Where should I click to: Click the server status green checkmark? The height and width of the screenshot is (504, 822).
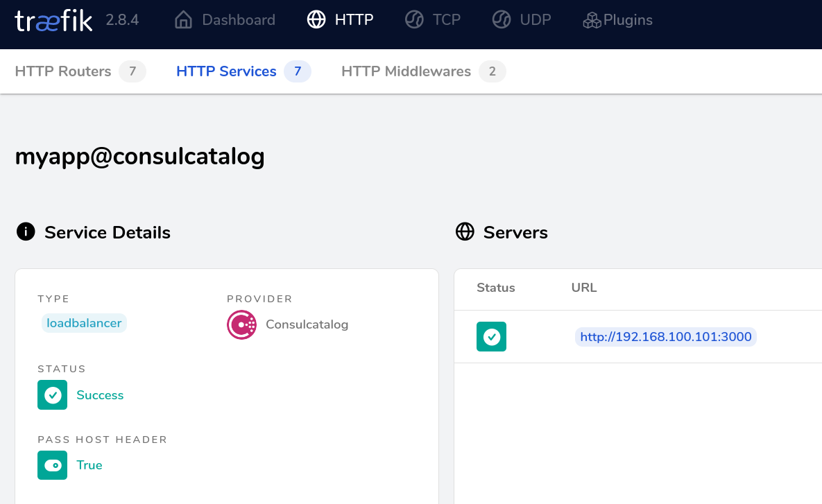[x=491, y=337]
